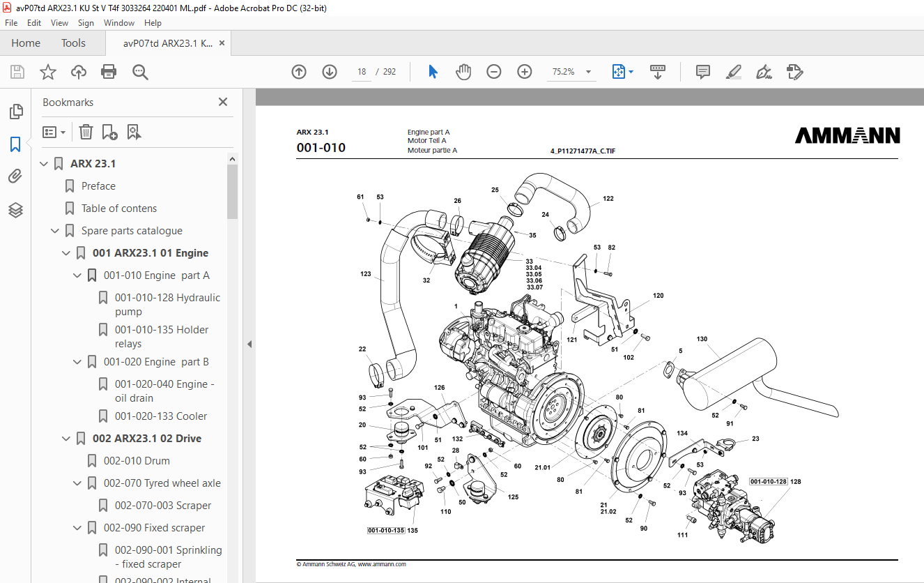Go to next page arrow

(x=330, y=72)
